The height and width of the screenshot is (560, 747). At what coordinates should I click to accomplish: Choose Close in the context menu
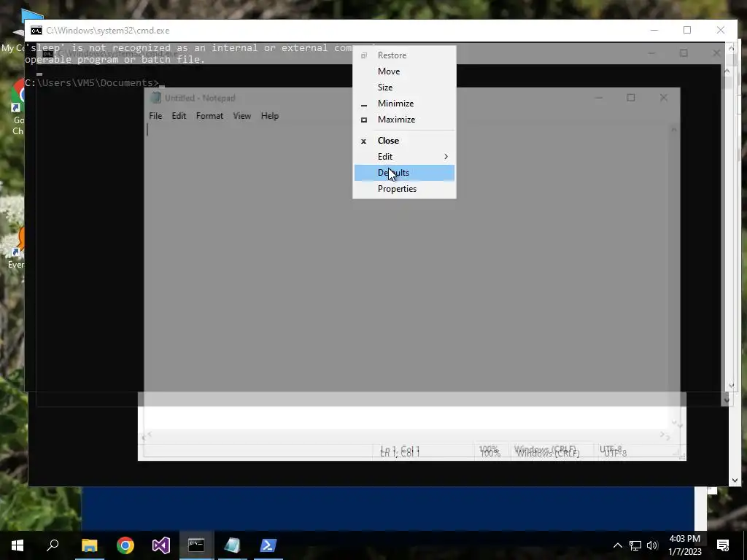point(404,141)
